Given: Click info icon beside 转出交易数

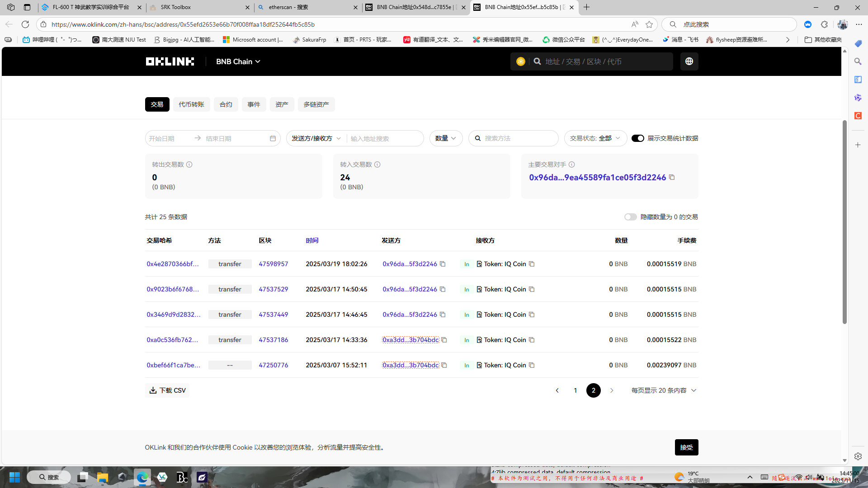Looking at the screenshot, I should pos(189,164).
